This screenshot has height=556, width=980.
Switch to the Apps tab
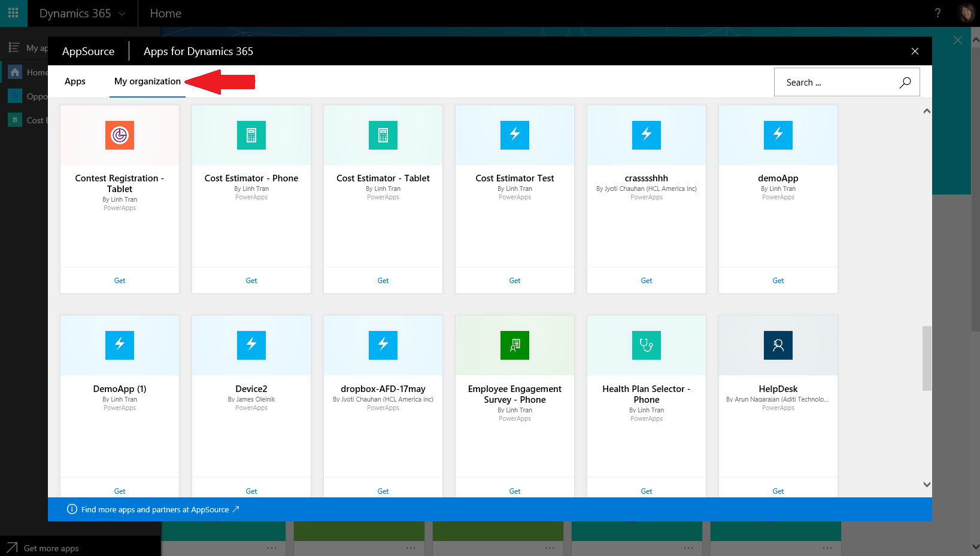[75, 81]
